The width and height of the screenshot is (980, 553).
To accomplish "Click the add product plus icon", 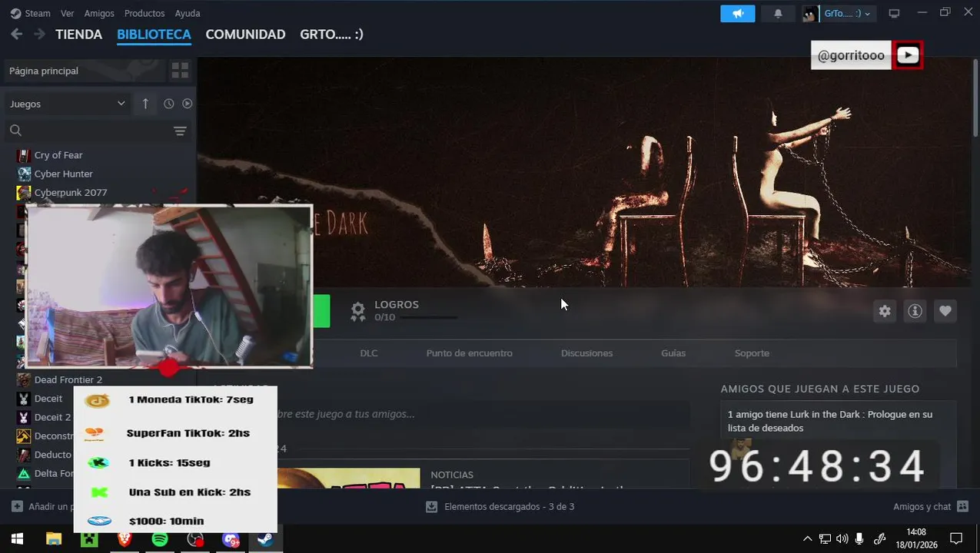I will point(17,507).
